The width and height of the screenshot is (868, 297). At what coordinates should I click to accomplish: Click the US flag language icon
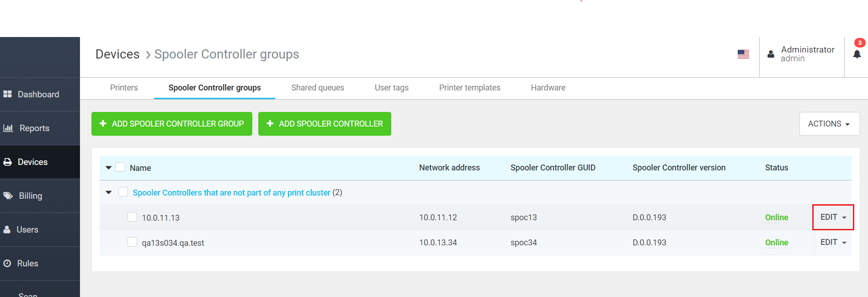coord(743,54)
